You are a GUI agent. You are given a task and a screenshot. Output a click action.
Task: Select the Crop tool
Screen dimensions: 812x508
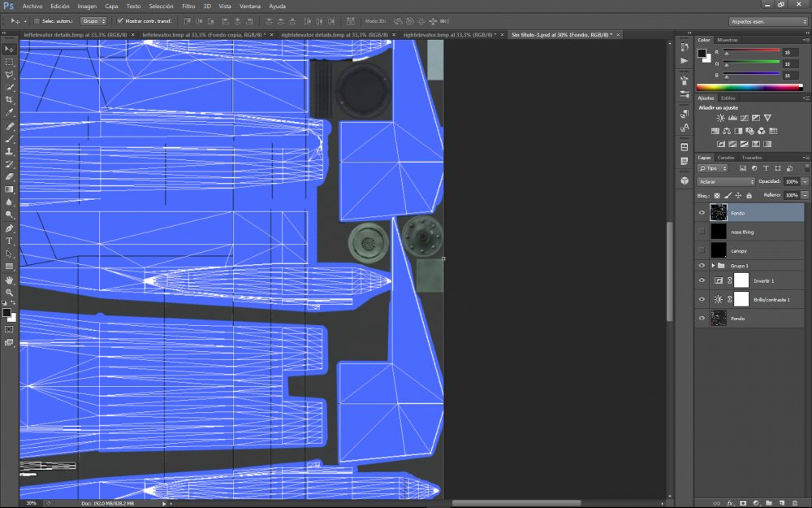click(9, 99)
